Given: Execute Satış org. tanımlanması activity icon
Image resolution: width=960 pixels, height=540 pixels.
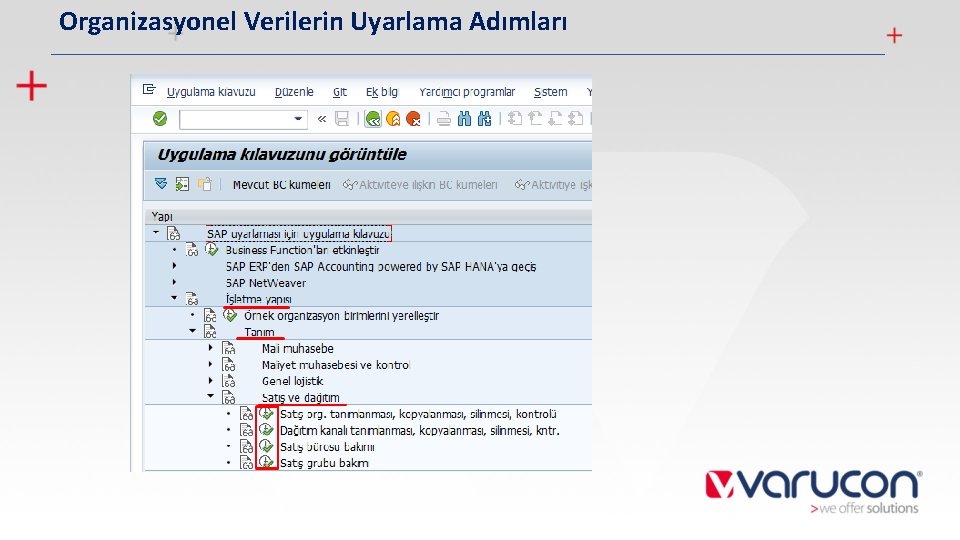Looking at the screenshot, I should 266,413.
